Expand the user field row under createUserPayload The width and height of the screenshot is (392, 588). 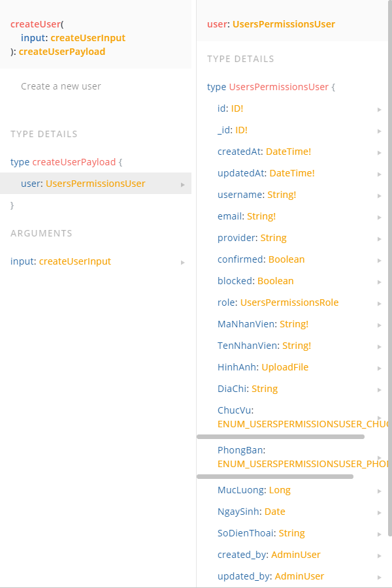[183, 184]
